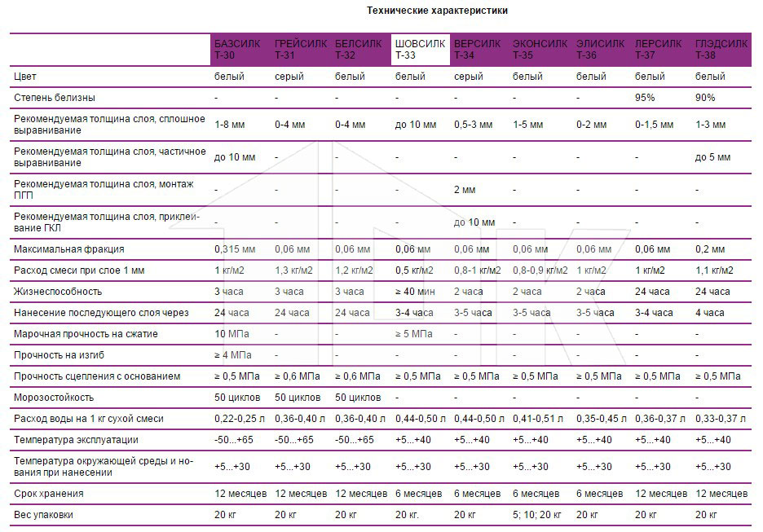Image resolution: width=763 pixels, height=532 pixels.
Task: Select the ГРЕЙСИЛК T-31 column tab
Action: [x=301, y=50]
